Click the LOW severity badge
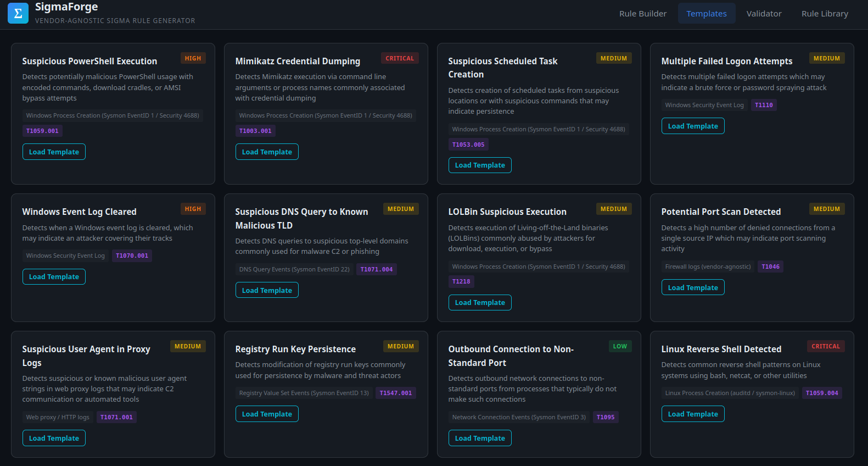868x466 pixels. pos(620,347)
